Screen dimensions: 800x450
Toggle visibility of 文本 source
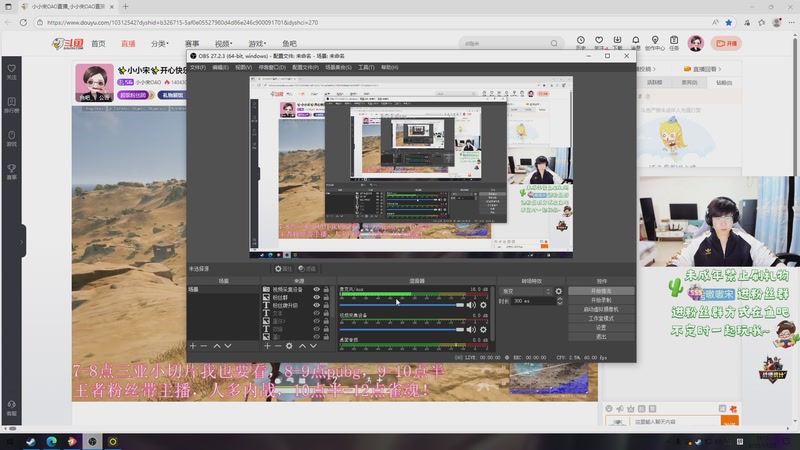316,313
